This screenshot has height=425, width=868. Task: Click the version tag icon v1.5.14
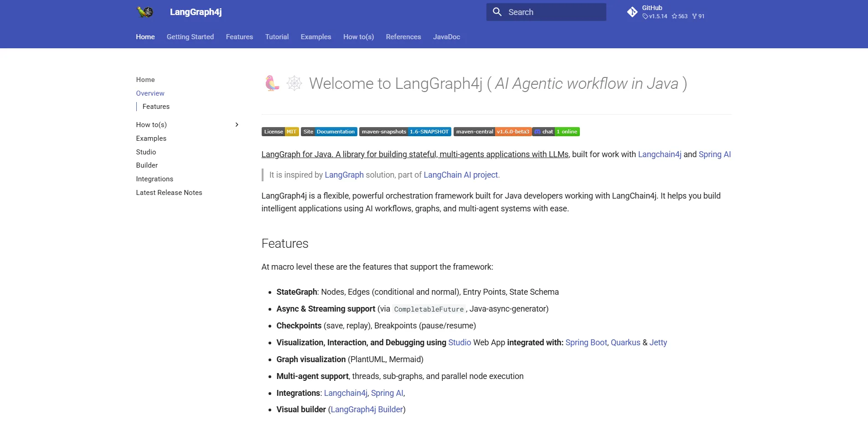[645, 16]
